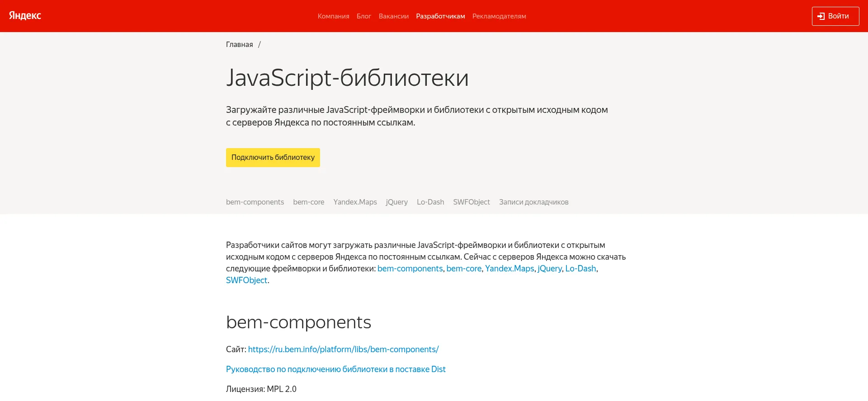This screenshot has width=868, height=401.
Task: Click bem-core link in the paragraph
Action: coord(464,268)
